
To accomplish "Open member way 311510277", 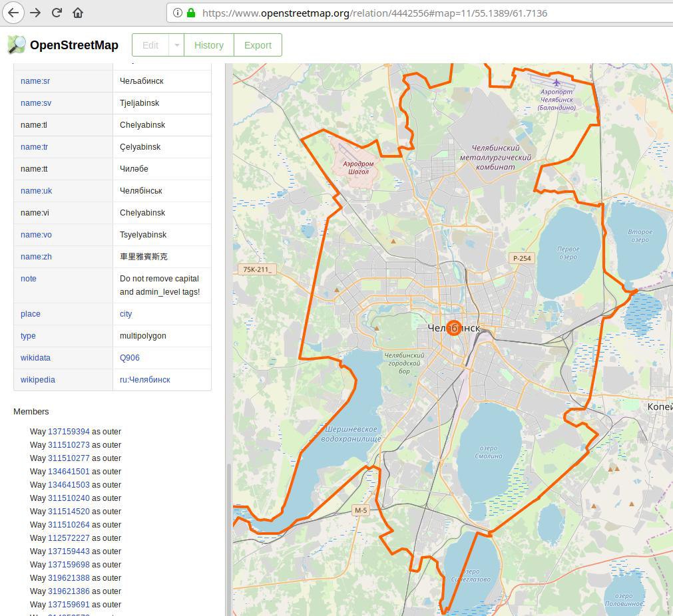I will point(69,458).
